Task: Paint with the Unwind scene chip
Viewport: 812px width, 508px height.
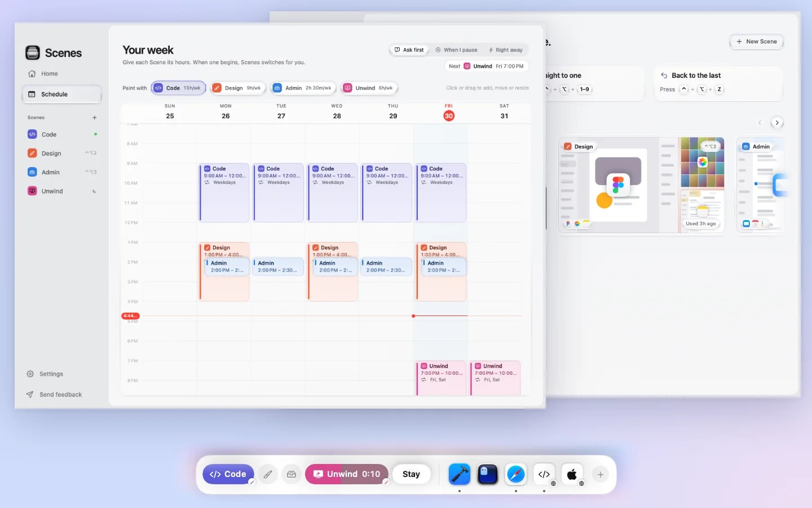Action: (x=369, y=88)
